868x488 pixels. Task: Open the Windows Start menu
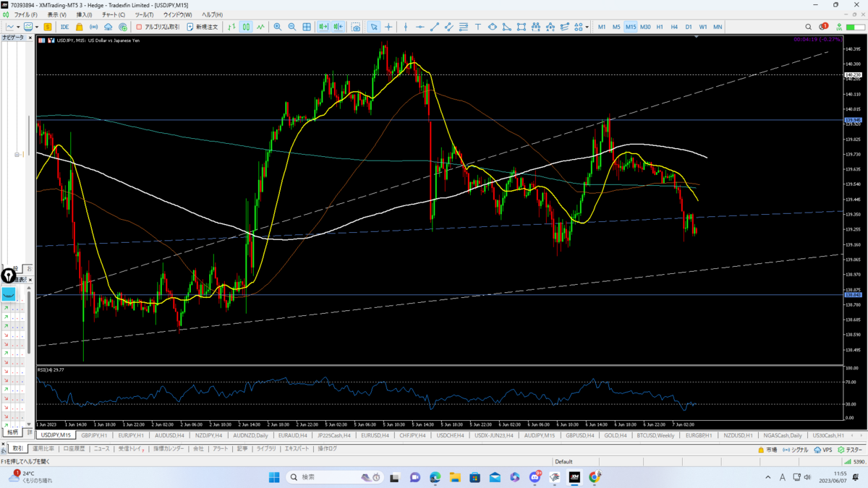coord(274,477)
